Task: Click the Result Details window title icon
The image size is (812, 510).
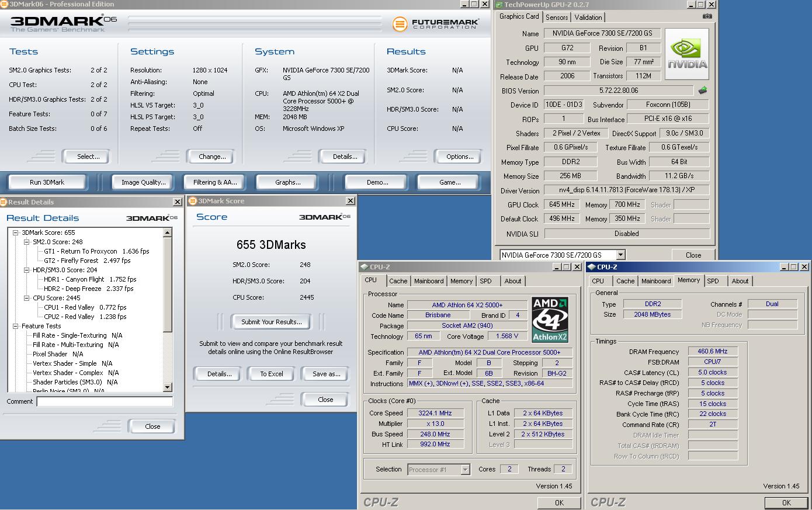Action: tap(4, 202)
